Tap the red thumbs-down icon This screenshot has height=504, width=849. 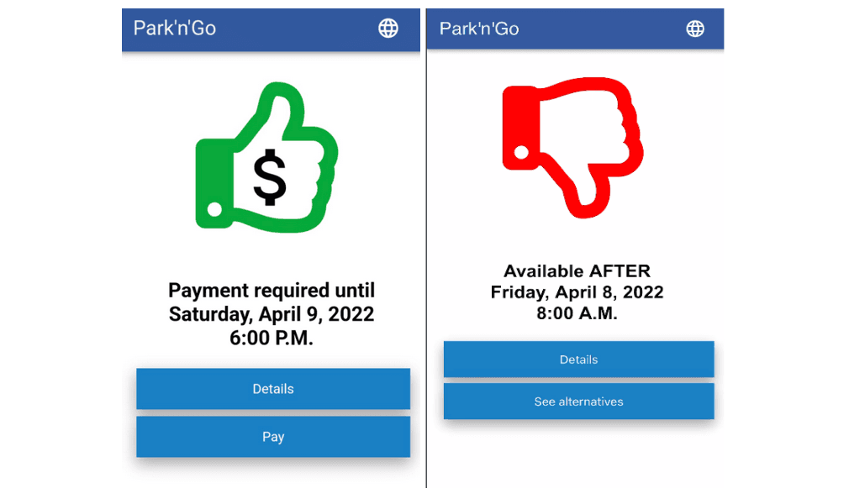pyautogui.click(x=572, y=148)
